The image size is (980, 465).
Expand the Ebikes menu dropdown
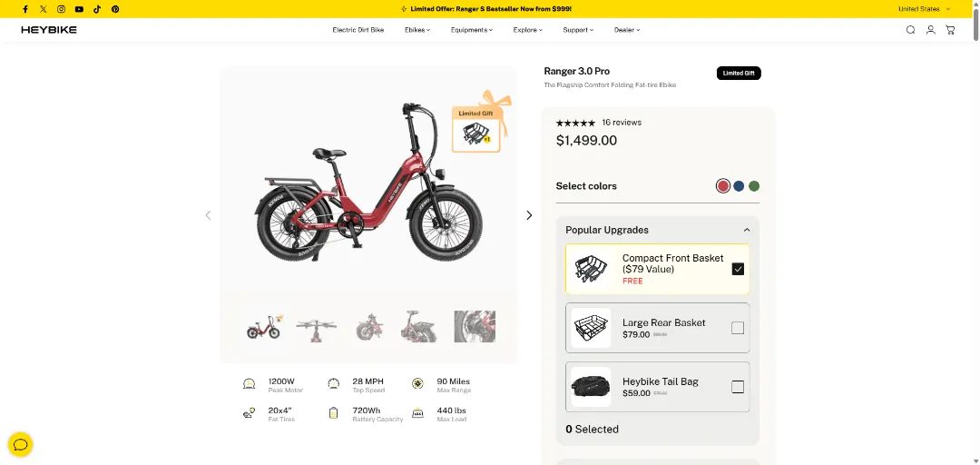tap(417, 30)
